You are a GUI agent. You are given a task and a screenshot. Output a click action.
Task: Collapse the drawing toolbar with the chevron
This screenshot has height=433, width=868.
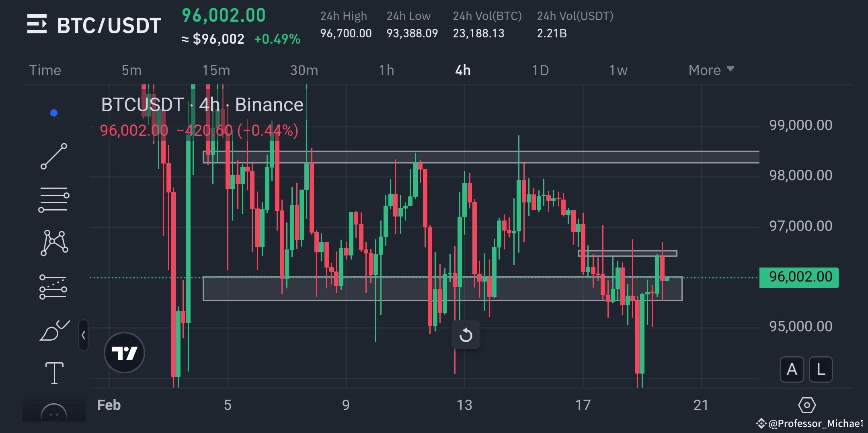tap(83, 335)
